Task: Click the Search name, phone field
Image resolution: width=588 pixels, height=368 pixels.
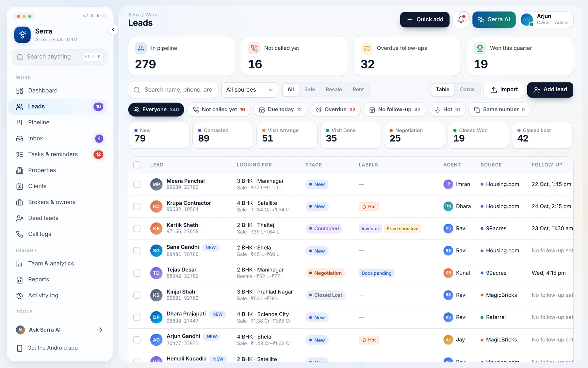Action: tap(173, 90)
